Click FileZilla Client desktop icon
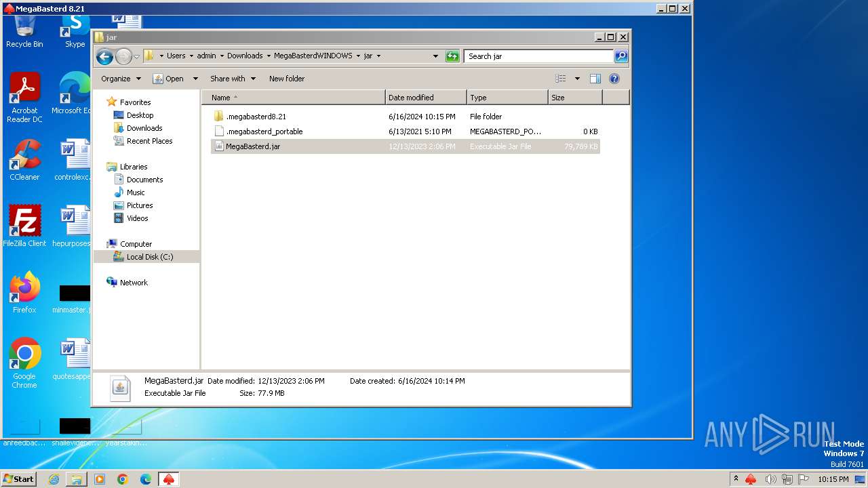Viewport: 868px width, 488px height. point(24,226)
